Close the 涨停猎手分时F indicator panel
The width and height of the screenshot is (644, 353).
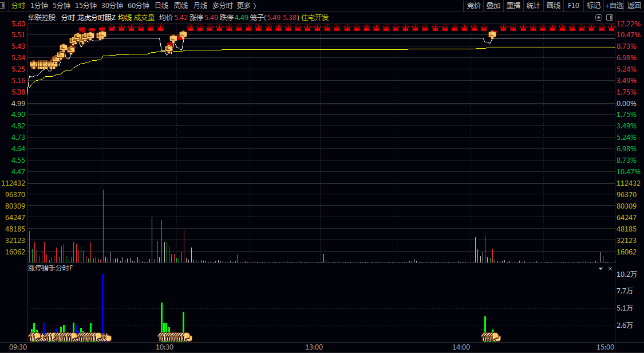click(610, 269)
